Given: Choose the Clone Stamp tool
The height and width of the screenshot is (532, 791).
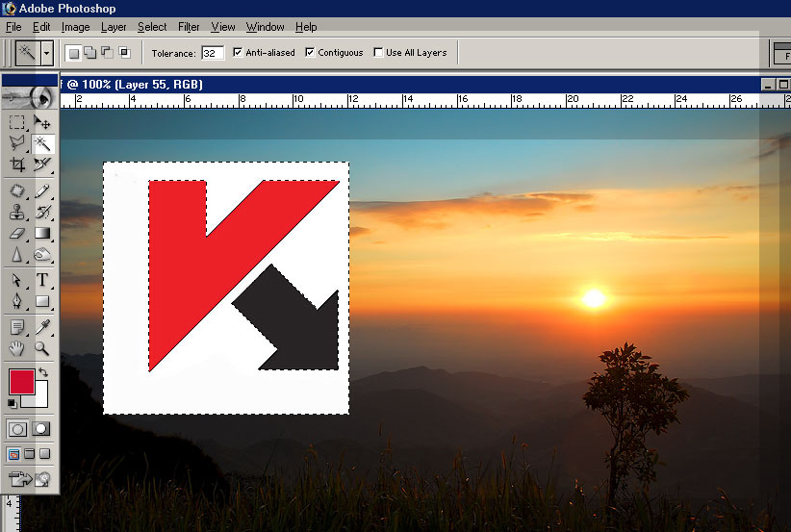Looking at the screenshot, I should (17, 213).
